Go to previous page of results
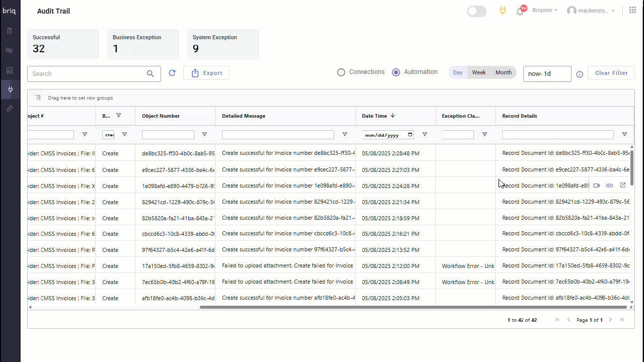644x362 pixels. (x=569, y=320)
